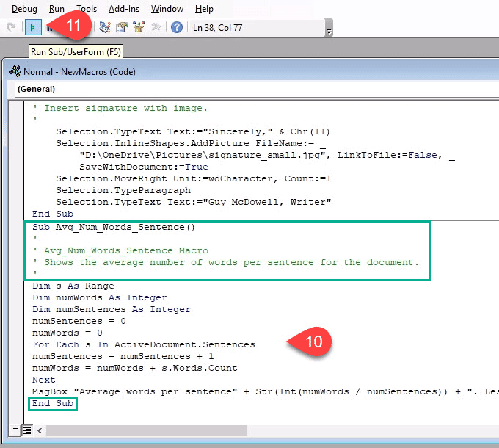499x448 pixels.
Task: Open the Object Browser toolbar icon
Action: click(x=139, y=27)
